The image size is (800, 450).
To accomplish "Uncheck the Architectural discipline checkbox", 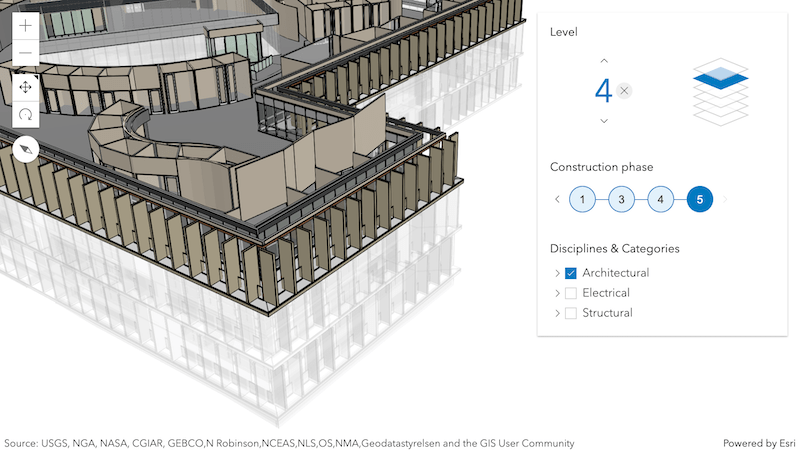I will pos(571,273).
